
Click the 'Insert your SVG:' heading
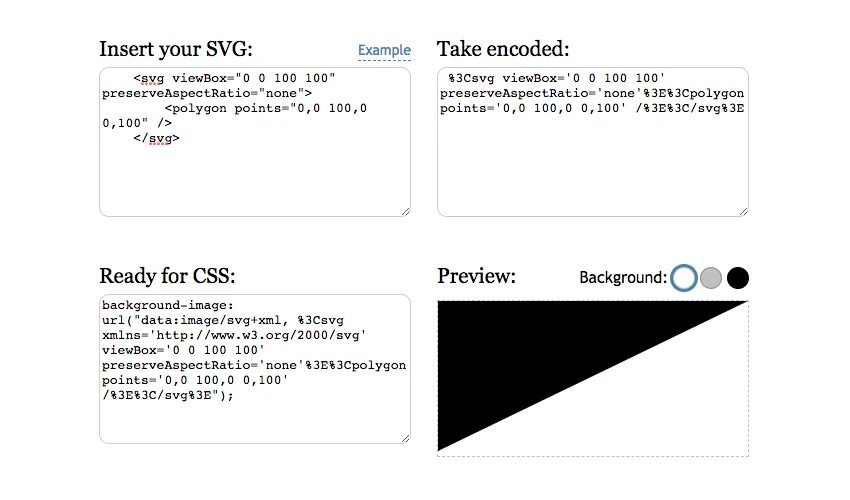point(176,49)
